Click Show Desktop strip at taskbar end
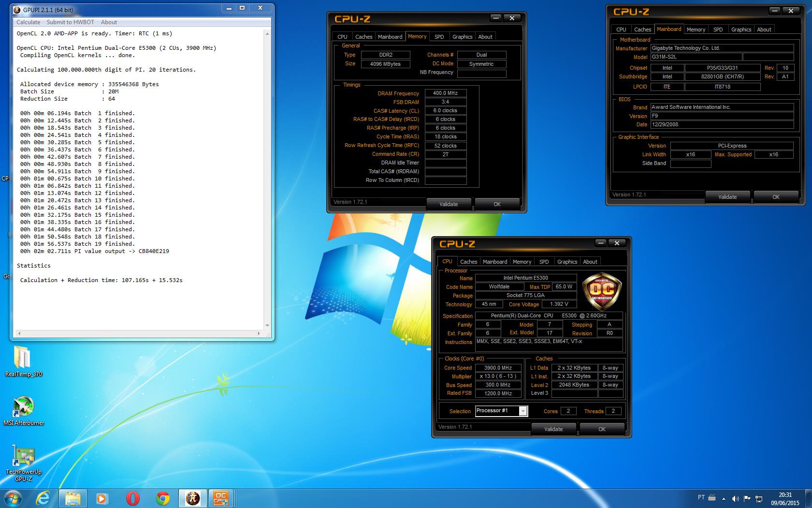 pyautogui.click(x=808, y=498)
